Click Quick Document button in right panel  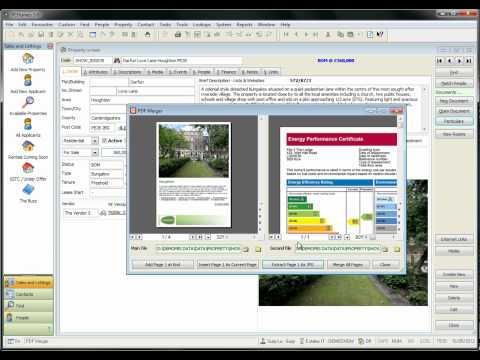point(454,111)
